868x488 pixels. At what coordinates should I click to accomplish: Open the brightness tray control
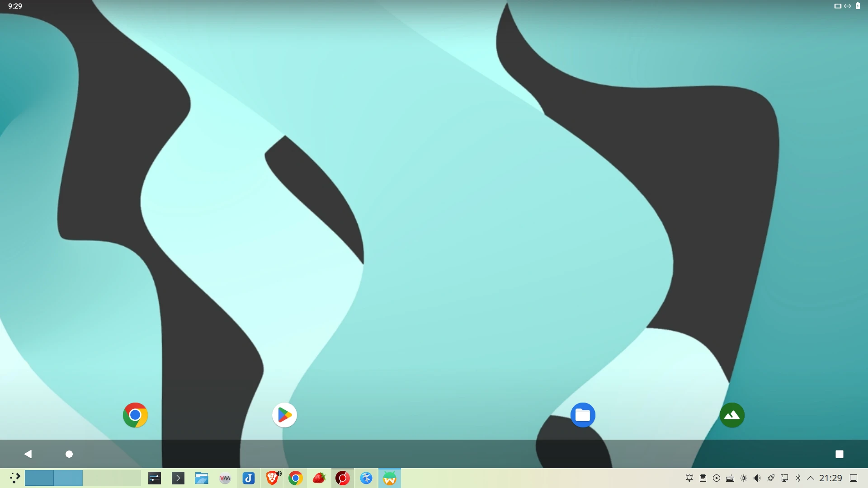744,478
